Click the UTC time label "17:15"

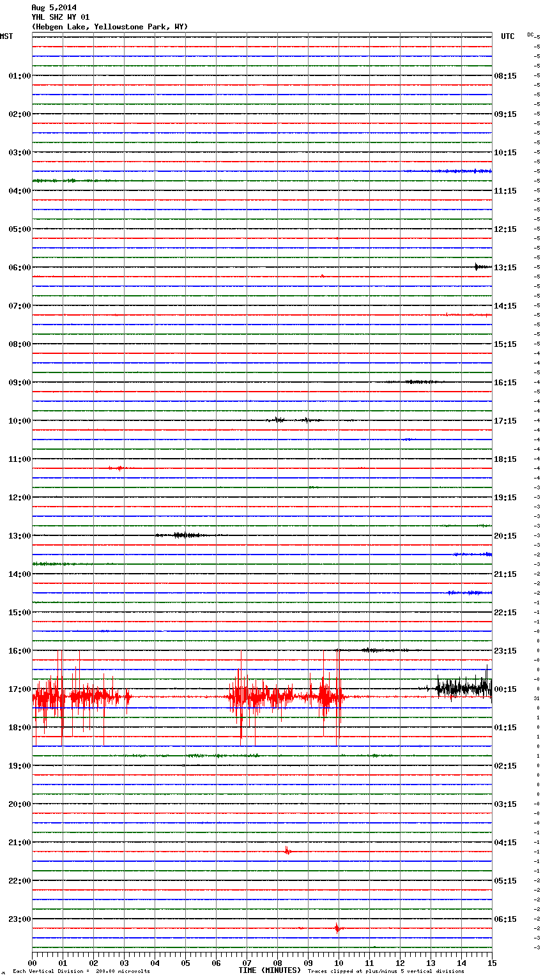pos(505,421)
